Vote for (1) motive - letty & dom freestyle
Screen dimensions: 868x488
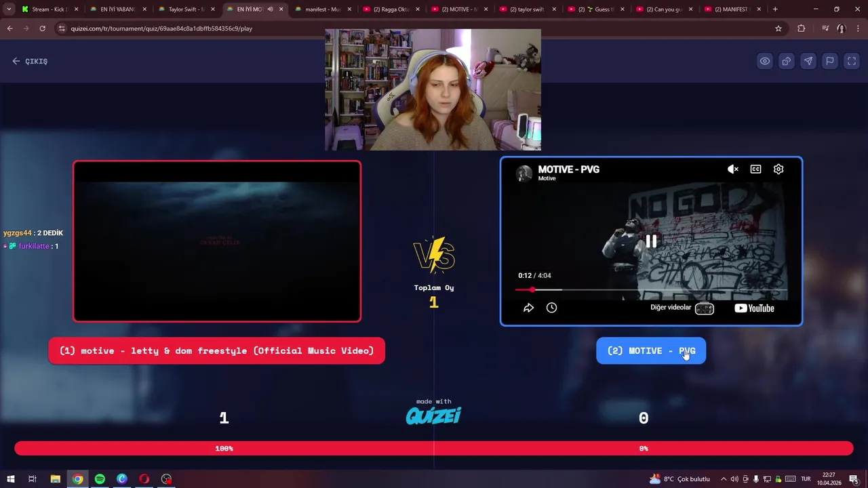pyautogui.click(x=216, y=350)
